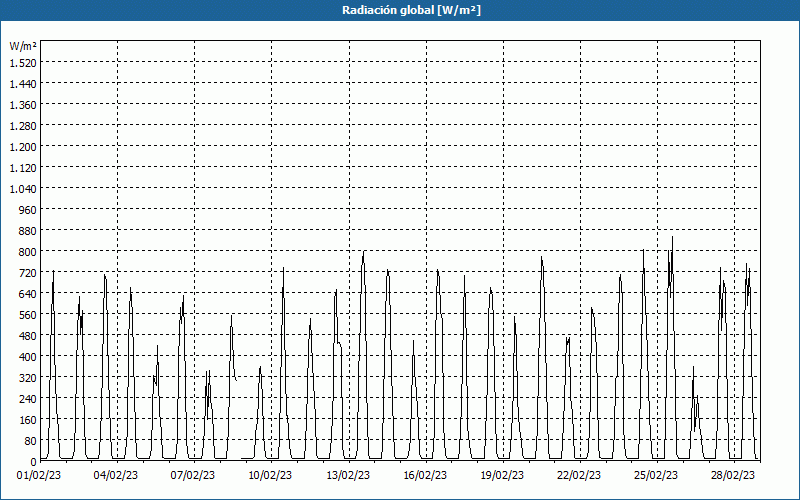Screen dimensions: 800x500
Task: Click the 1.440 y-axis label
Action: point(23,84)
